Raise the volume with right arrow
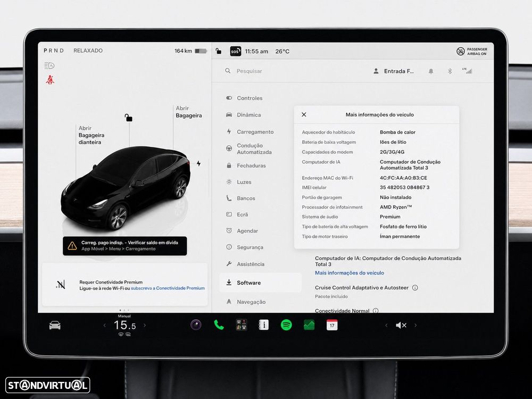 coord(415,326)
